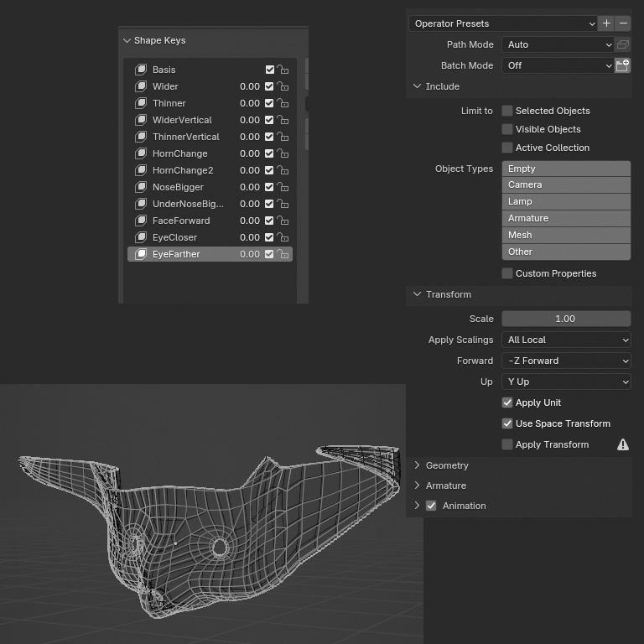Toggle batch own directory folder icon
Viewport: 644px width, 644px height.
coord(623,65)
